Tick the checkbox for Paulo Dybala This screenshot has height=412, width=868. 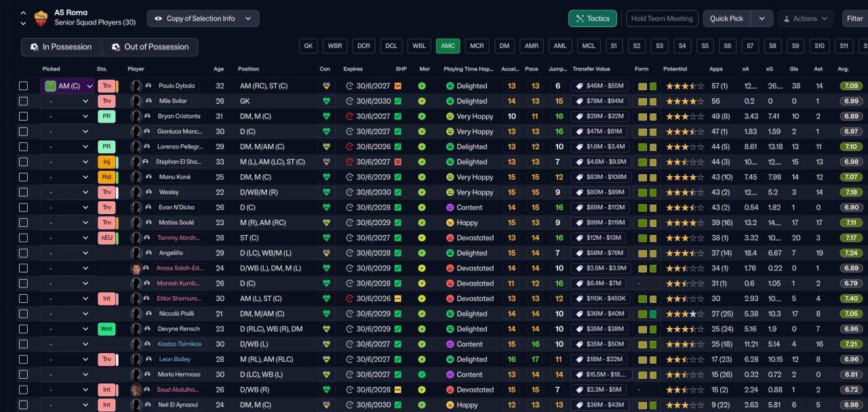tap(24, 86)
